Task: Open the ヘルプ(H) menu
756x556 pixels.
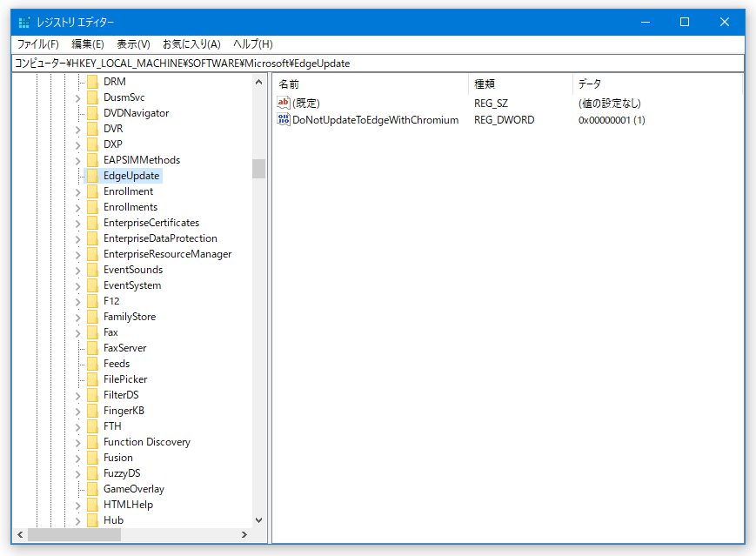Action: point(252,44)
